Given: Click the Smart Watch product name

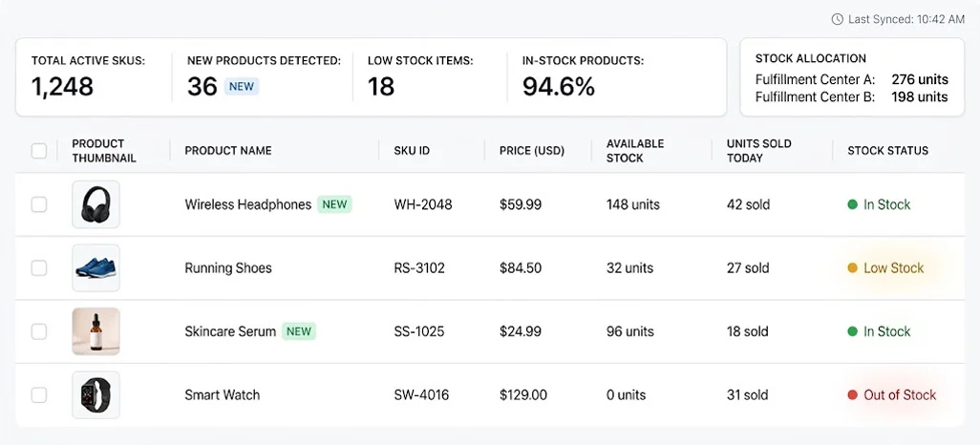Looking at the screenshot, I should (222, 395).
